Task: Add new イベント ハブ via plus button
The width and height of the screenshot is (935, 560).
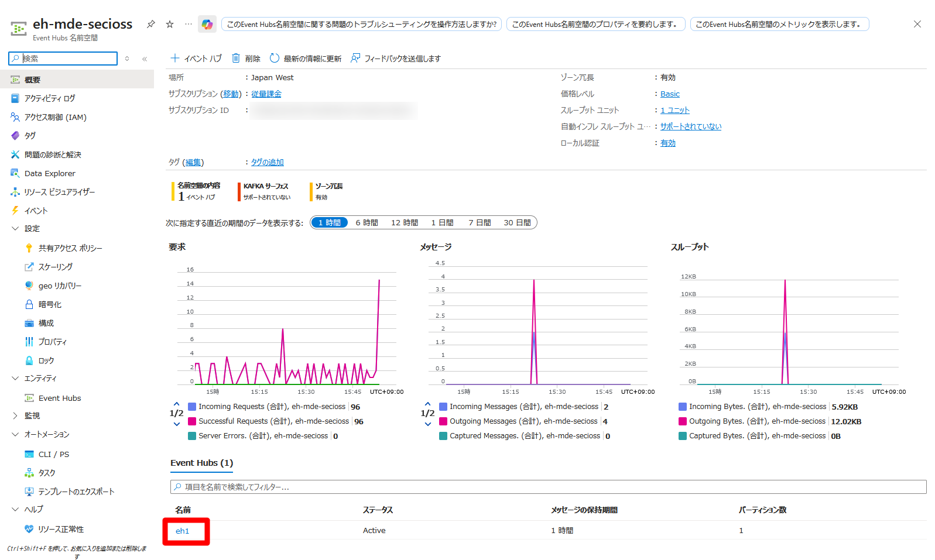Action: coord(196,58)
